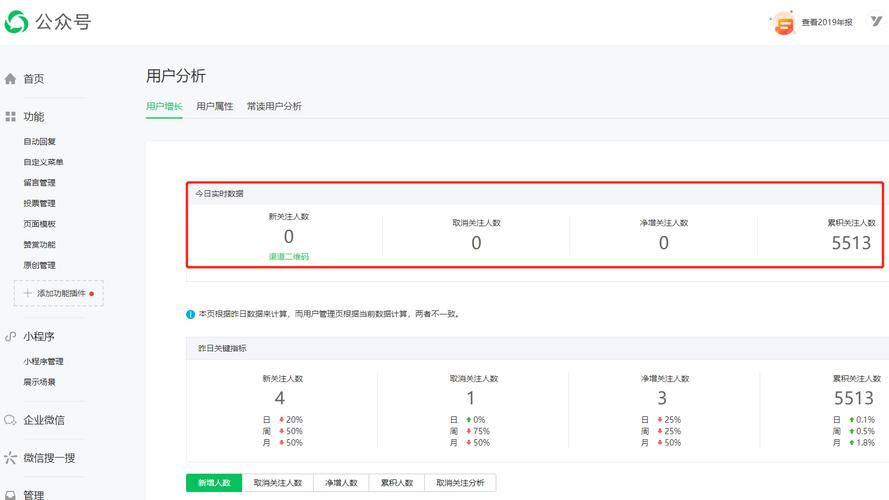Screen dimensions: 889x500
Task: Click the 管理 icon in sidebar
Action: click(10, 495)
